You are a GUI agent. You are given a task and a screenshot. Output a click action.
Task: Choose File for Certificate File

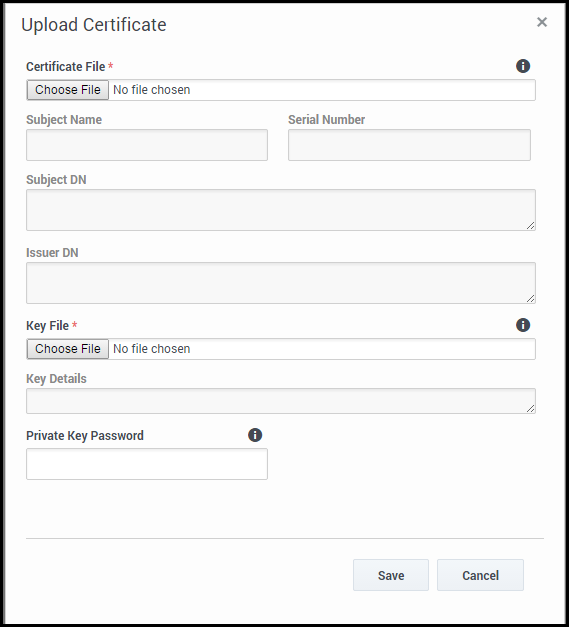(x=68, y=90)
